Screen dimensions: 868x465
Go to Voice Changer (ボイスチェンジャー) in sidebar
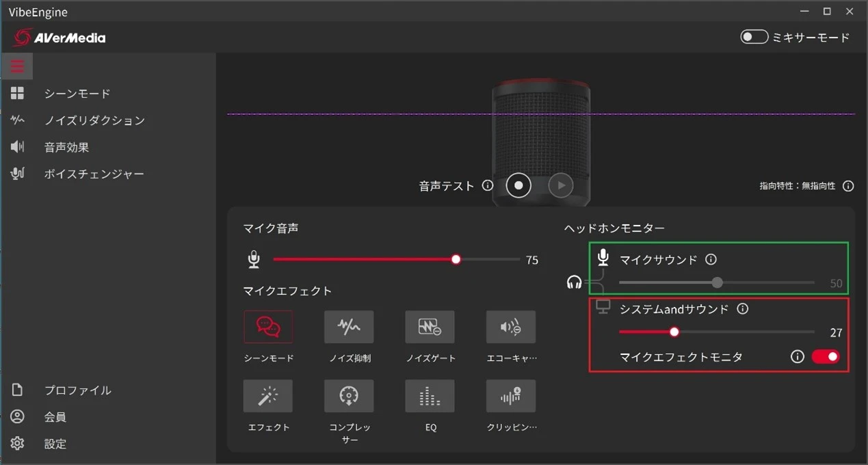[x=94, y=174]
